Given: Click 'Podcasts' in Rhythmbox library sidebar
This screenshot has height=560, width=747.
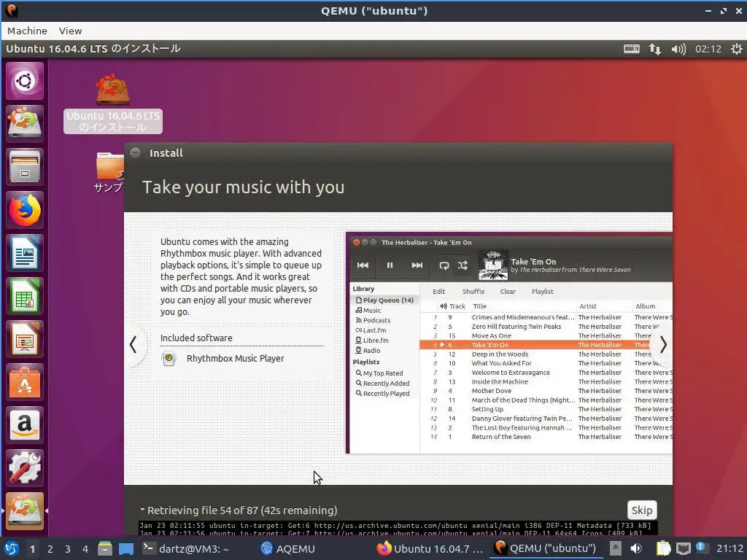Looking at the screenshot, I should coord(373,321).
